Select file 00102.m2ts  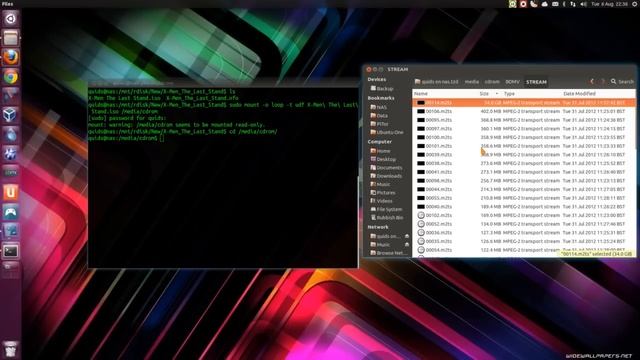point(524,215)
